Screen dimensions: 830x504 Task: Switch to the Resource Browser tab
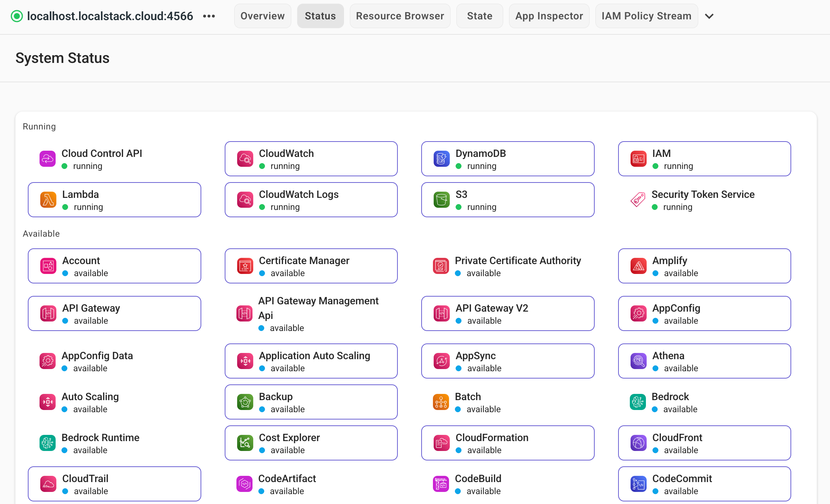(400, 16)
